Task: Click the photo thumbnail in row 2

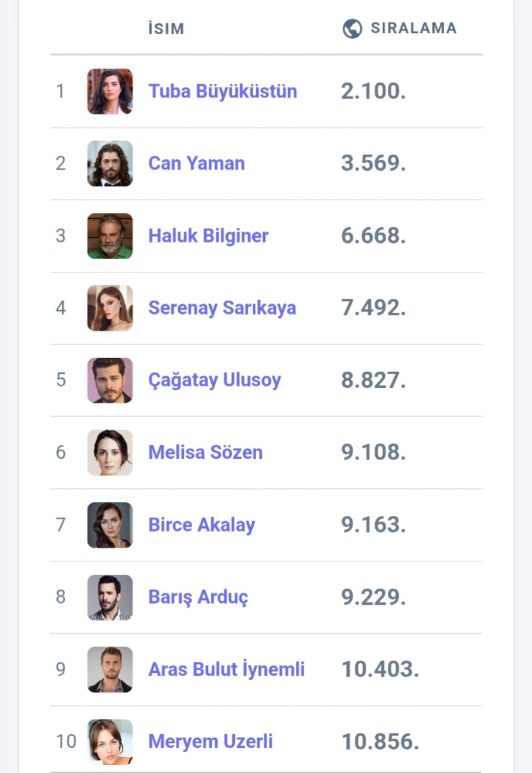Action: (x=110, y=164)
